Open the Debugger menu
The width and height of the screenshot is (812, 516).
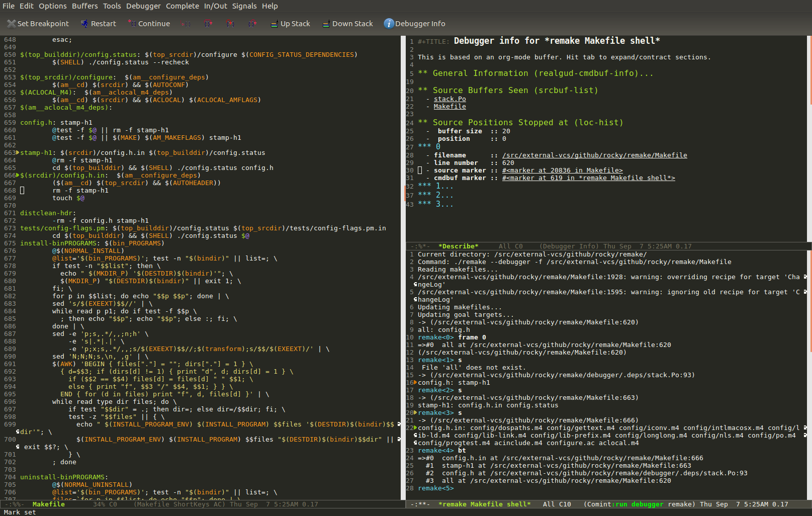143,6
